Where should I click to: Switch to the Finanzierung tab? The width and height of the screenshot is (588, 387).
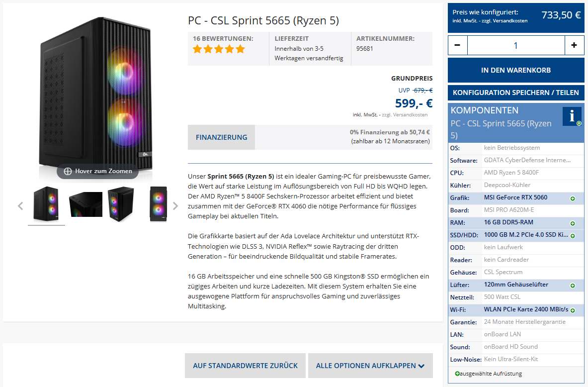tap(221, 137)
